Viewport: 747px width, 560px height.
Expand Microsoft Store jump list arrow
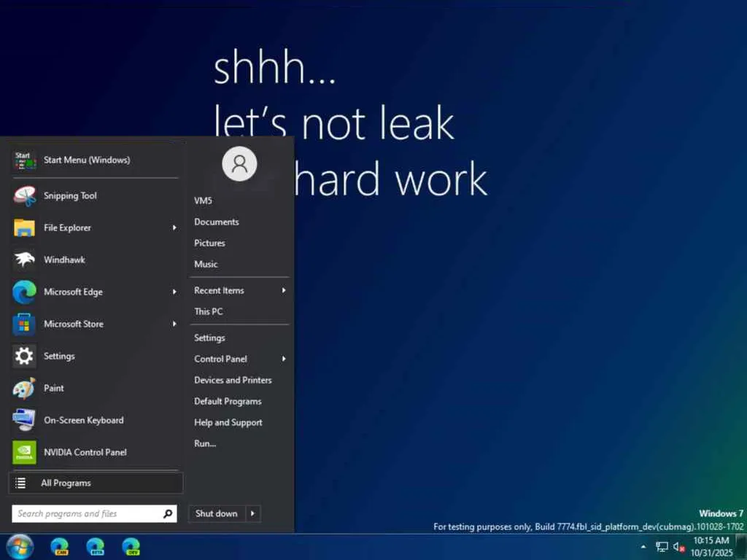[174, 324]
